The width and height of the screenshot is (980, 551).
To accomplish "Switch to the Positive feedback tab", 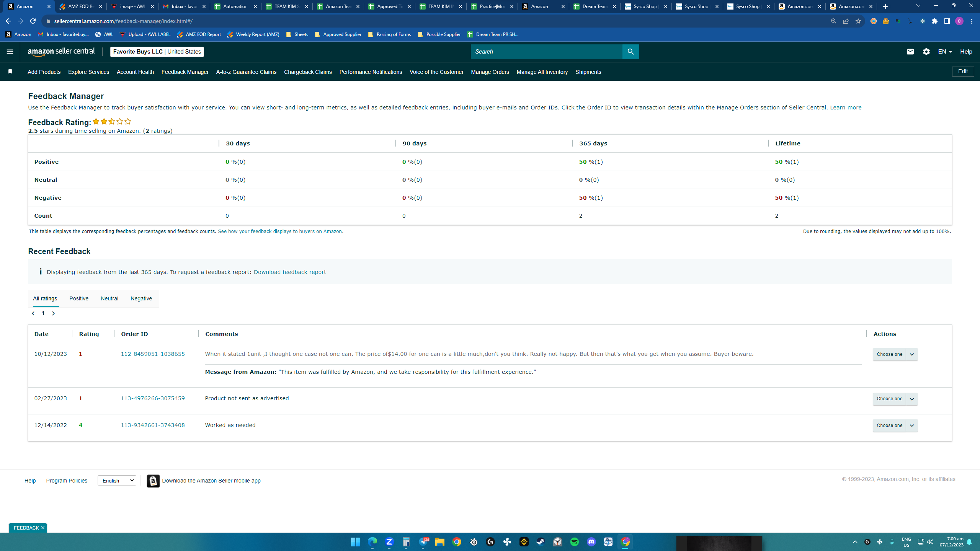I will (79, 298).
